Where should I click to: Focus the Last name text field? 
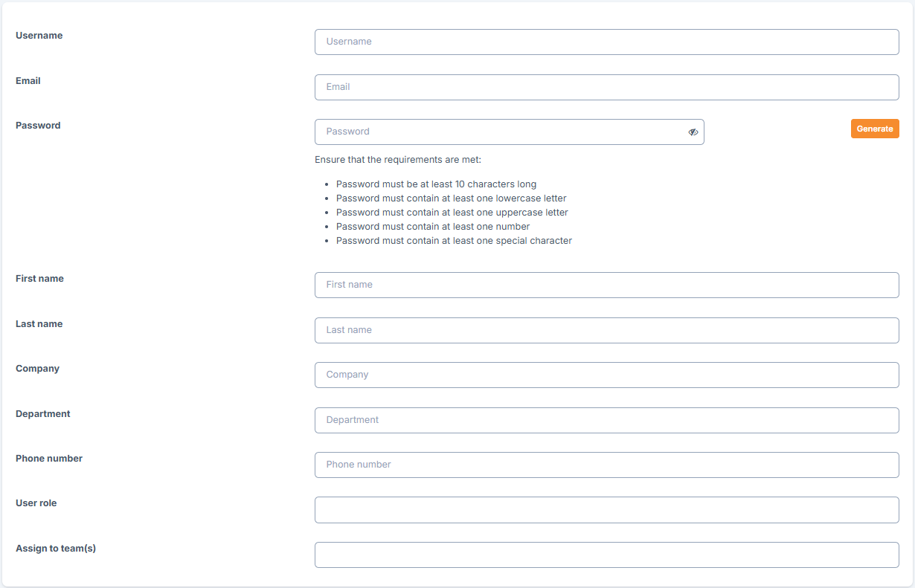click(607, 330)
